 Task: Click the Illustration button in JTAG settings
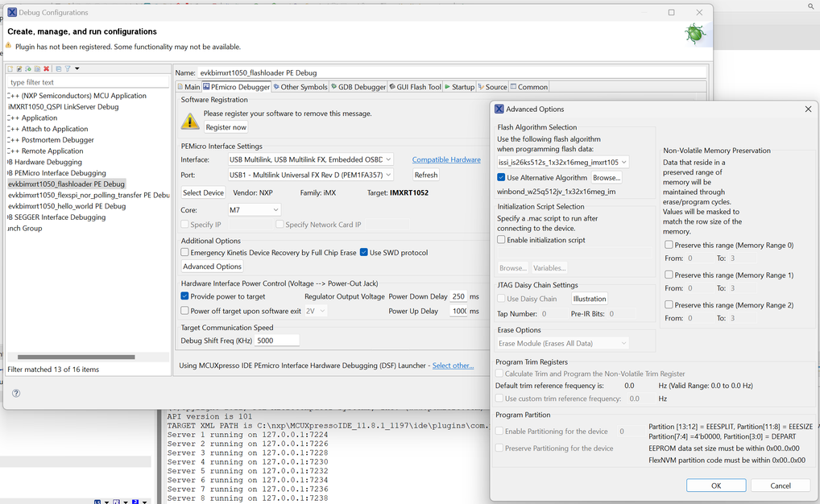coord(590,299)
